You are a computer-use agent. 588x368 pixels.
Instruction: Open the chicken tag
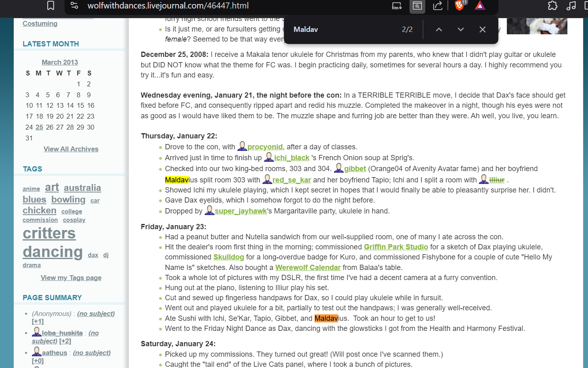[40, 210]
